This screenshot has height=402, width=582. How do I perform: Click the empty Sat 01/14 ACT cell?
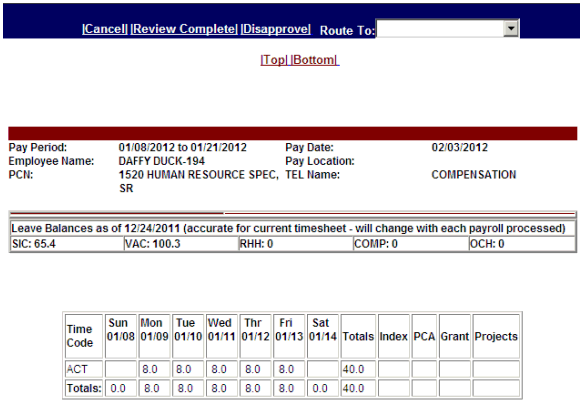[323, 369]
